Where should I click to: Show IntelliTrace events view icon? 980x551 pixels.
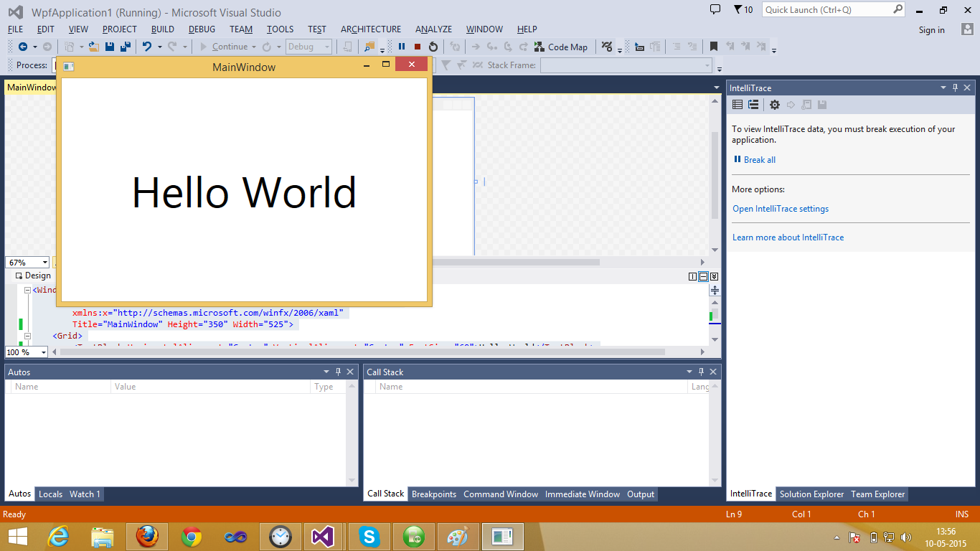737,105
